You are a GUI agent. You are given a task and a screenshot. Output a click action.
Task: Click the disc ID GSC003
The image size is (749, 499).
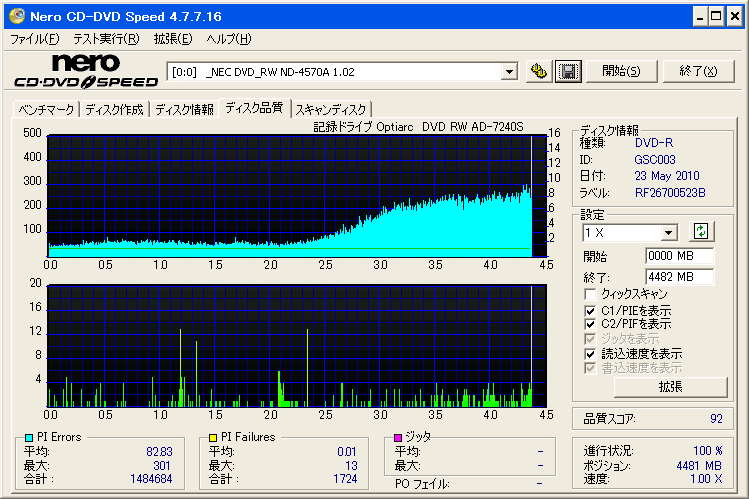[x=654, y=159]
